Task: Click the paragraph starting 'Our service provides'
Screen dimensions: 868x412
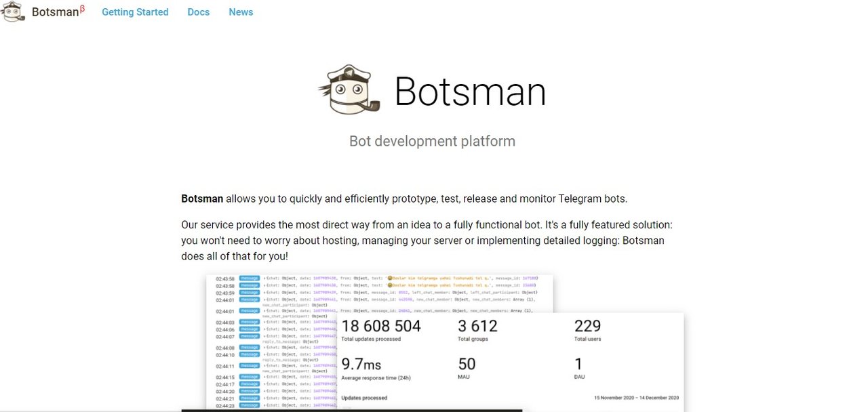Action: point(427,240)
